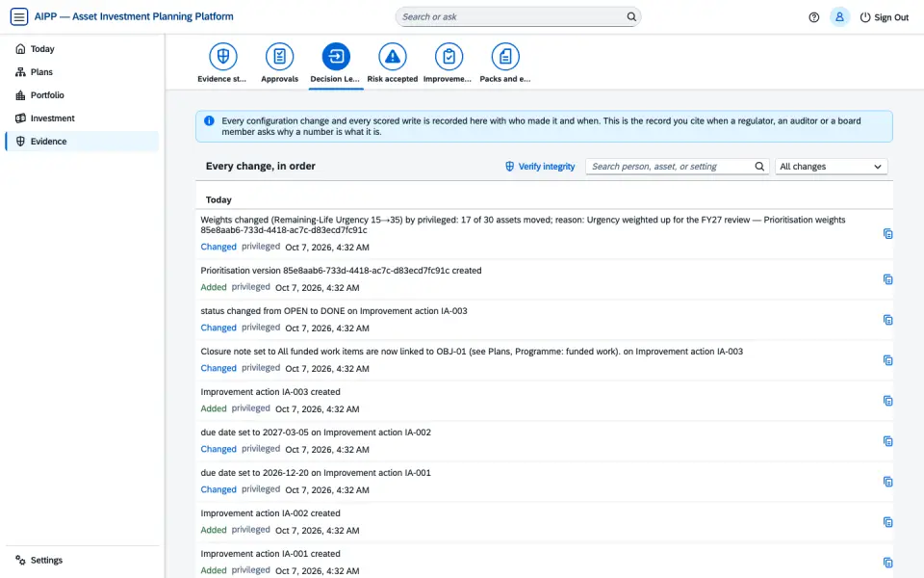Open the help question-mark icon
The image size is (924, 578).
click(x=814, y=17)
